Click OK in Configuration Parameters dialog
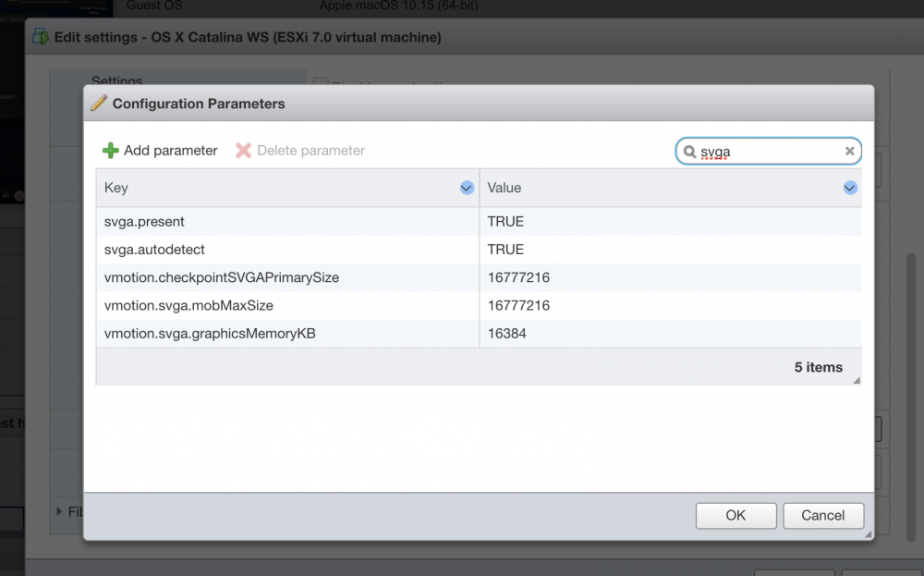 click(736, 515)
